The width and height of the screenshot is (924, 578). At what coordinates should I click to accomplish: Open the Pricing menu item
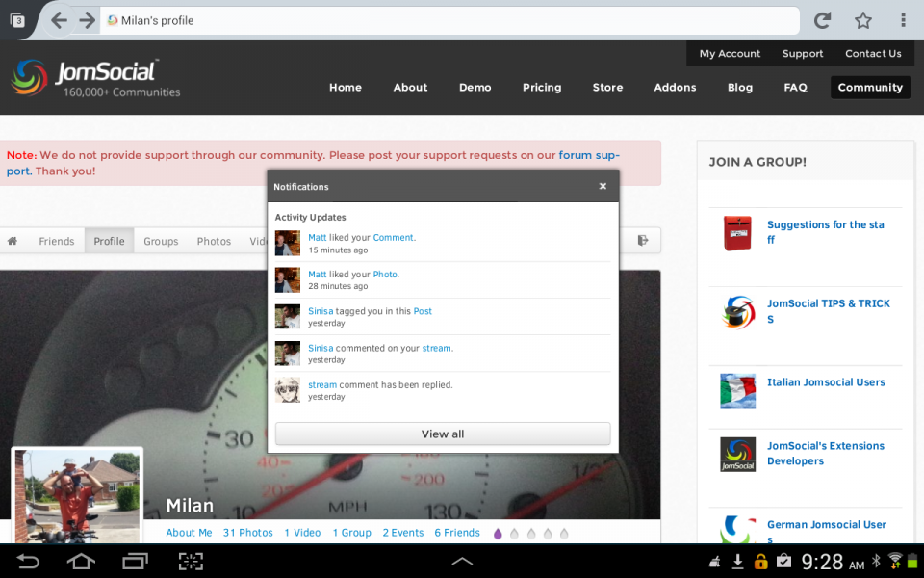click(x=542, y=88)
